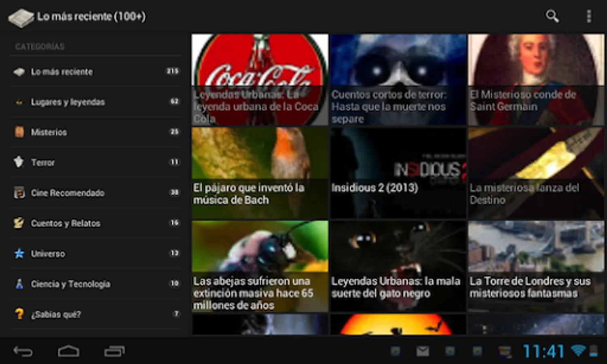Open the Coca Cola urban legend article
This screenshot has width=607, height=364.
[x=260, y=80]
